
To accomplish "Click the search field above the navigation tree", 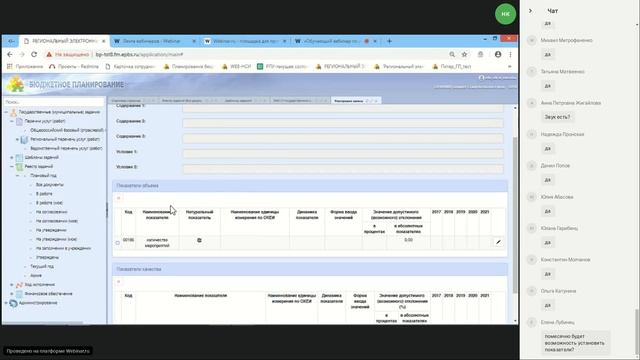I will click(54, 102).
